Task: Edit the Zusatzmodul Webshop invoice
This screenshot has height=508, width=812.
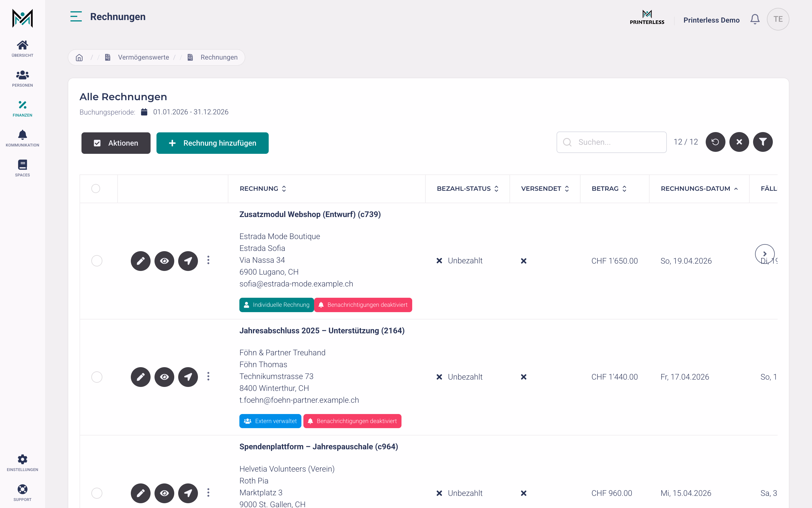Action: click(141, 261)
